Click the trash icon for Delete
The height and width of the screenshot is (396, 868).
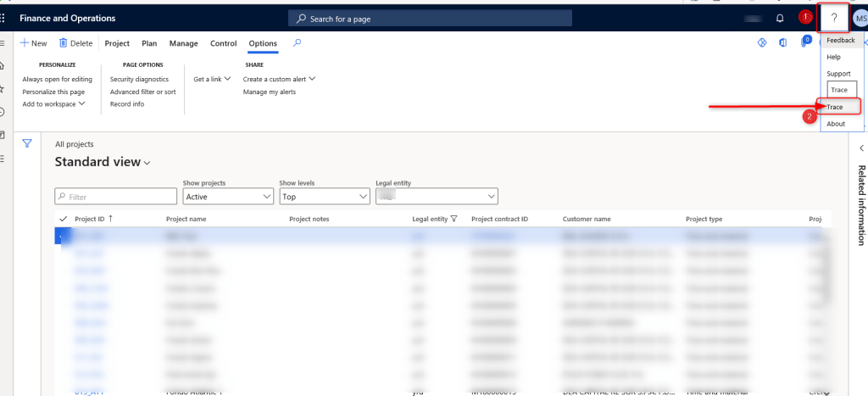pos(64,43)
